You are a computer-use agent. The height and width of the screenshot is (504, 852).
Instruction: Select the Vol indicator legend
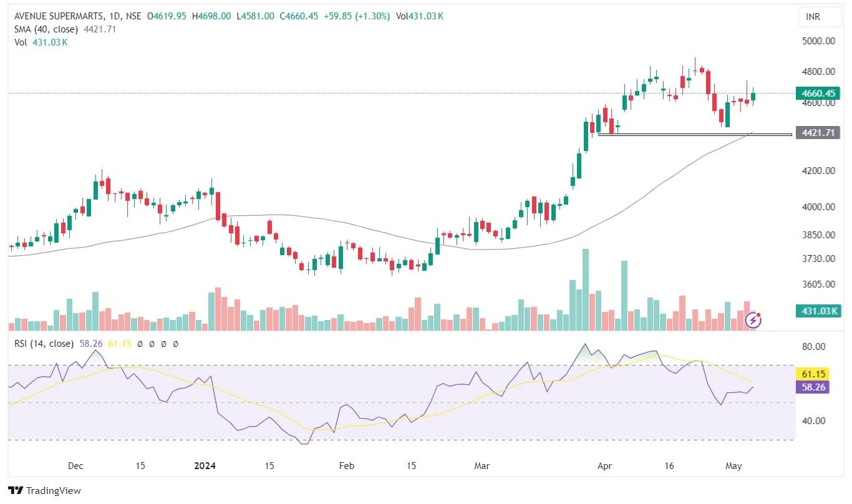[21, 42]
